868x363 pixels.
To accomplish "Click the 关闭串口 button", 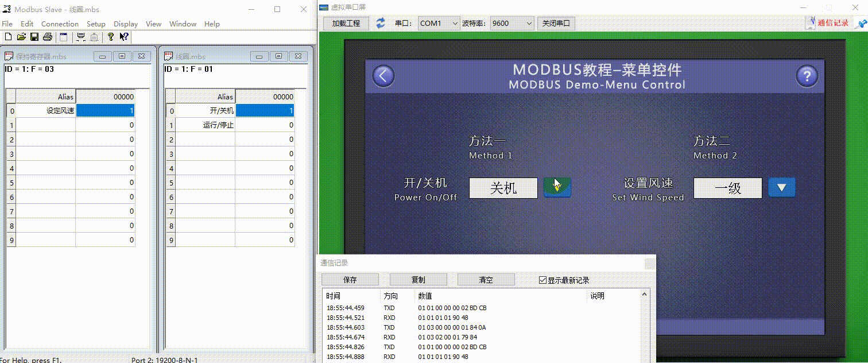I will click(x=556, y=24).
